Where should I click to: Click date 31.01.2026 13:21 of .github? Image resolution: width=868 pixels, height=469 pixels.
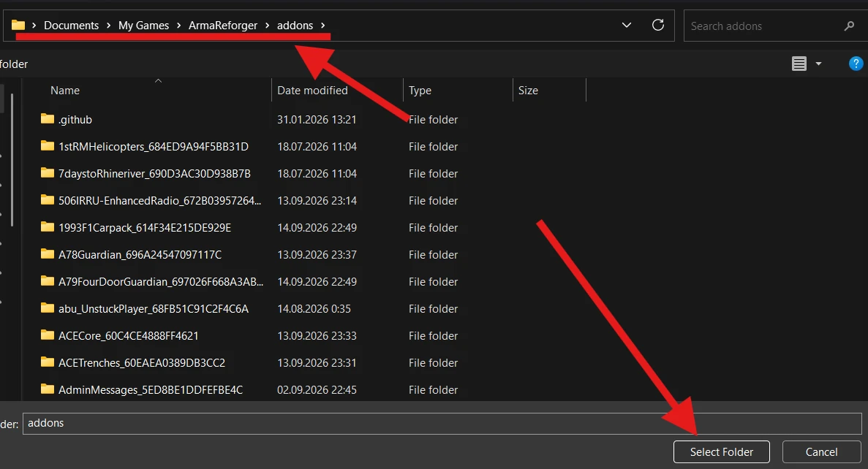(x=317, y=120)
